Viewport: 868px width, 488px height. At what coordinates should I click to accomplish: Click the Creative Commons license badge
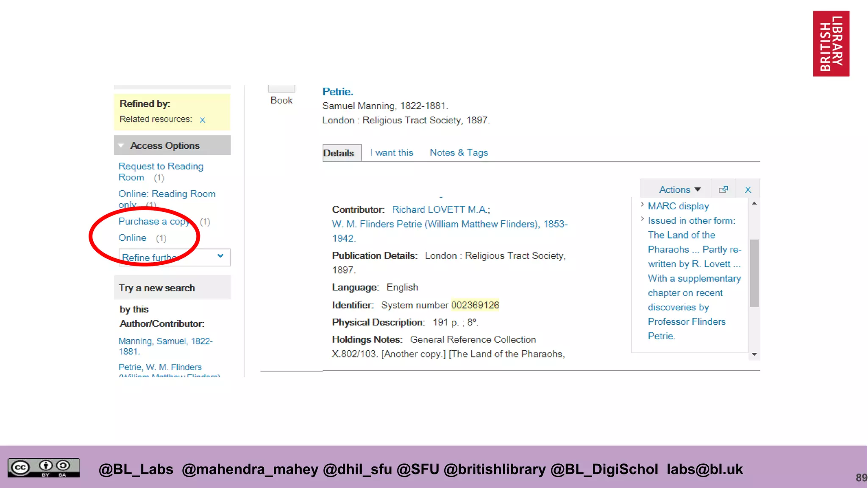point(43,468)
